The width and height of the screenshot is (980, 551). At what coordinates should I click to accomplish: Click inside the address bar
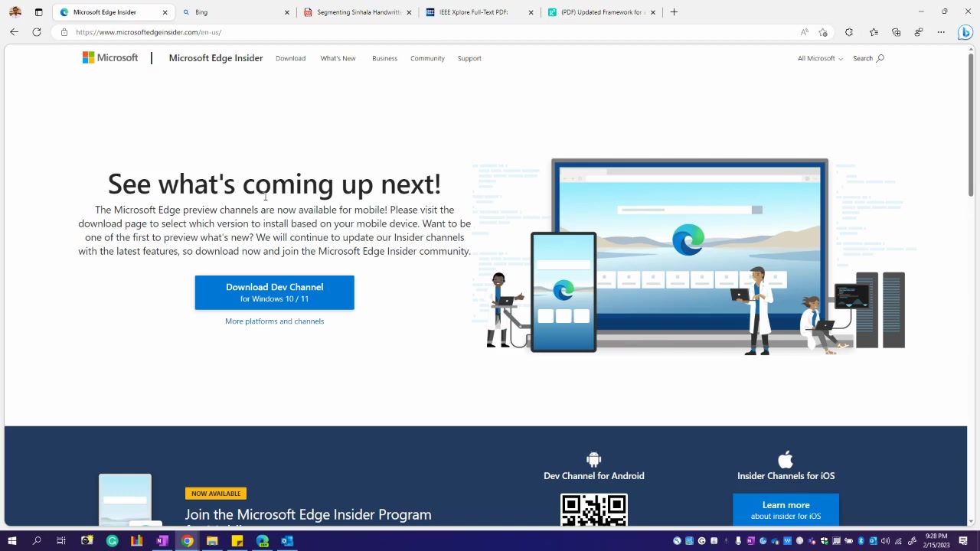click(x=306, y=32)
